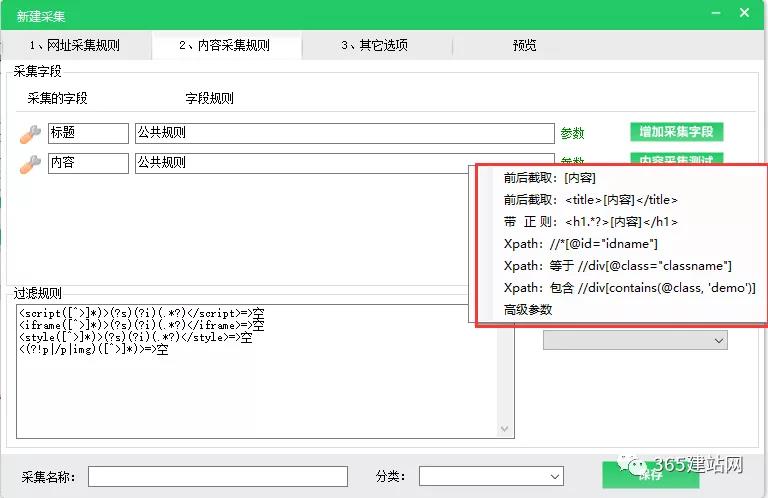
Task: Focus the 内容 rule field showing 公共规则
Action: [x=302, y=163]
